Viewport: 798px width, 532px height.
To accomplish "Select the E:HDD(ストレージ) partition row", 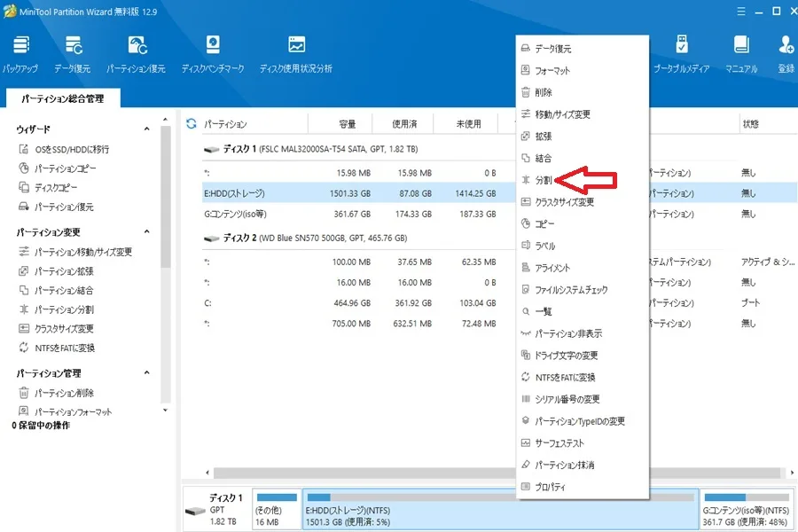I will point(359,193).
